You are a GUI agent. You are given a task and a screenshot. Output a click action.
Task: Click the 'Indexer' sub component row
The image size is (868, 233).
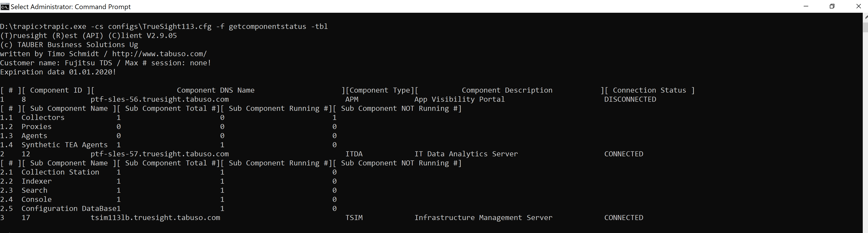(168, 181)
